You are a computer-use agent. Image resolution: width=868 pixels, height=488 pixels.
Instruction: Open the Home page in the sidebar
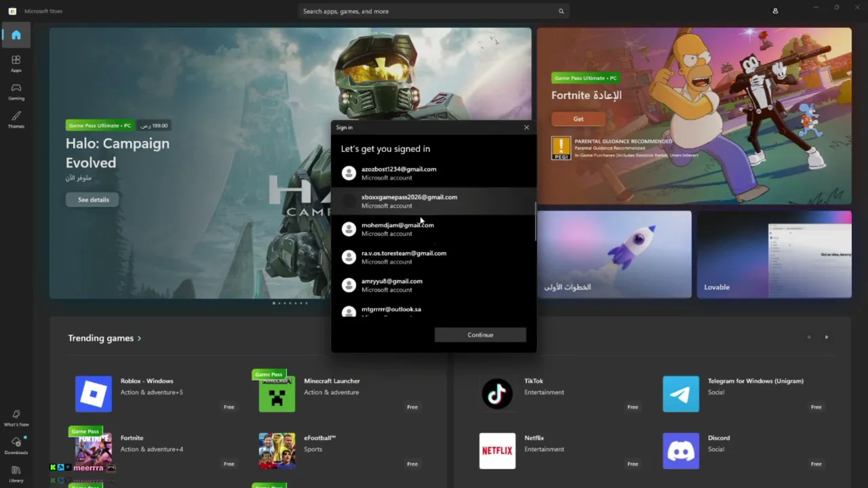tap(16, 35)
